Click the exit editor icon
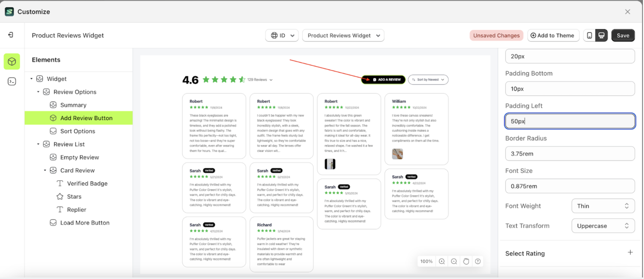The height and width of the screenshot is (279, 644). click(x=11, y=35)
